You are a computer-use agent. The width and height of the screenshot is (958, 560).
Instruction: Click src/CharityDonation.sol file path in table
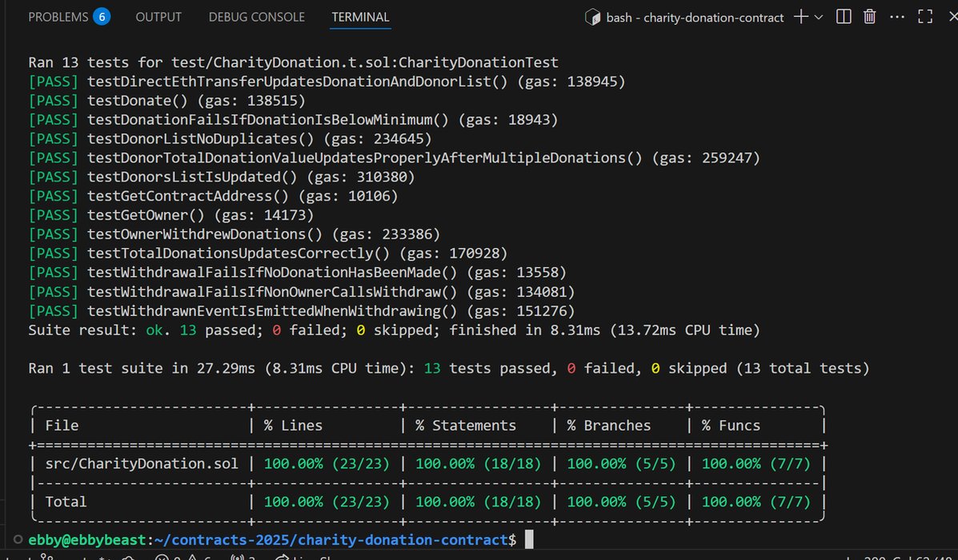tap(142, 463)
